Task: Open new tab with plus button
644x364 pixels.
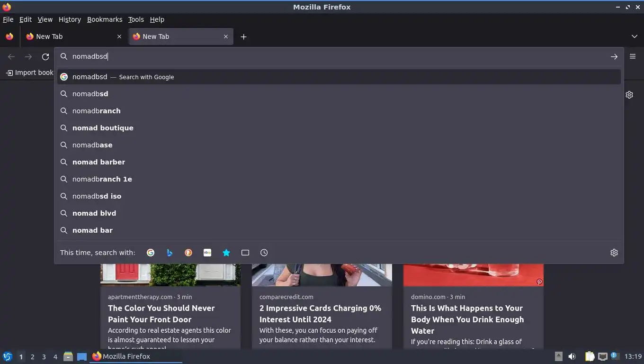Action: tap(243, 36)
